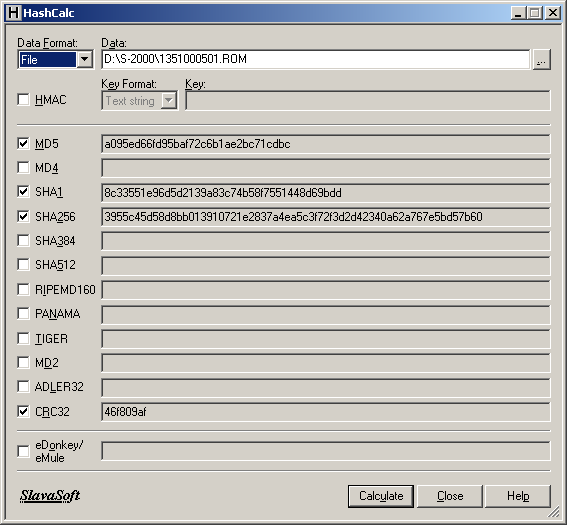Click the CRC32 value 46f809af
Screen dimensions: 567x525
125,412
